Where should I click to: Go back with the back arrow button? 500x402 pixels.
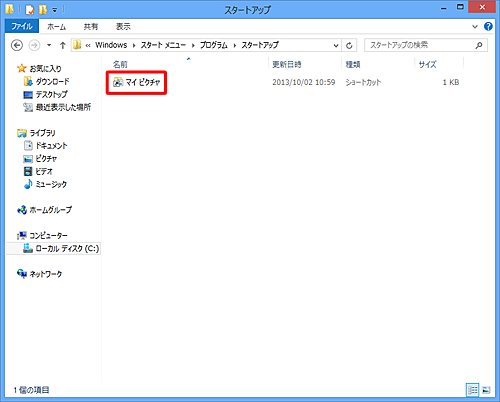[17, 45]
